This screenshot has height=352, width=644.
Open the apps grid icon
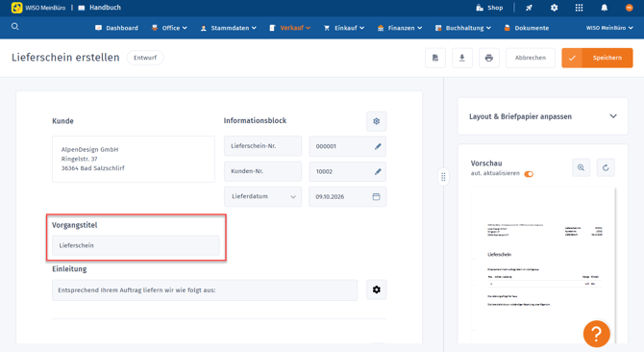click(579, 8)
